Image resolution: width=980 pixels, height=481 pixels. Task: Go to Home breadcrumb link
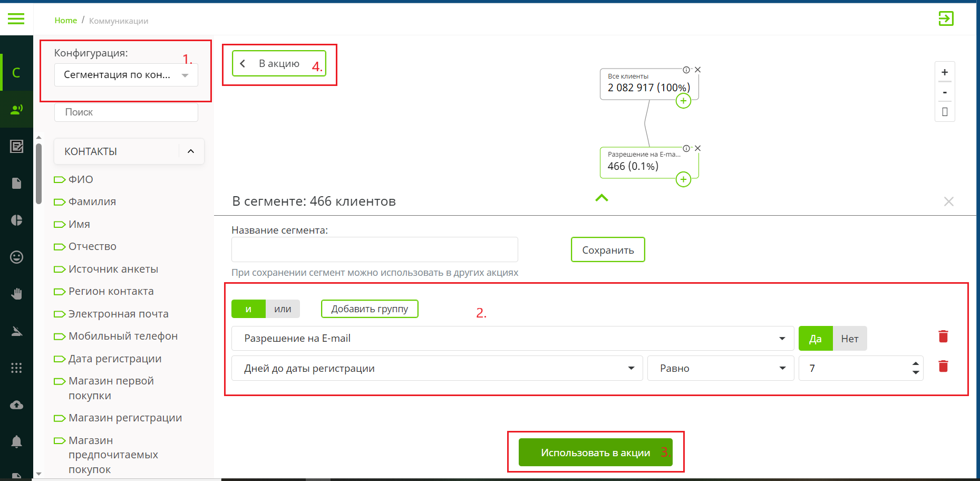point(65,21)
